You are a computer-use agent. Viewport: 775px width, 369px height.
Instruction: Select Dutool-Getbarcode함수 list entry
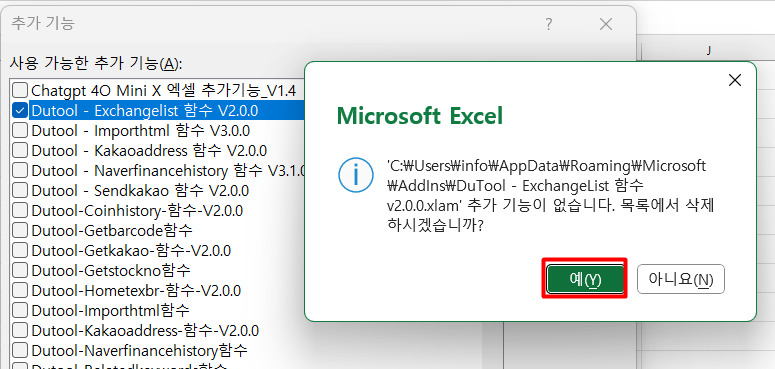(112, 230)
